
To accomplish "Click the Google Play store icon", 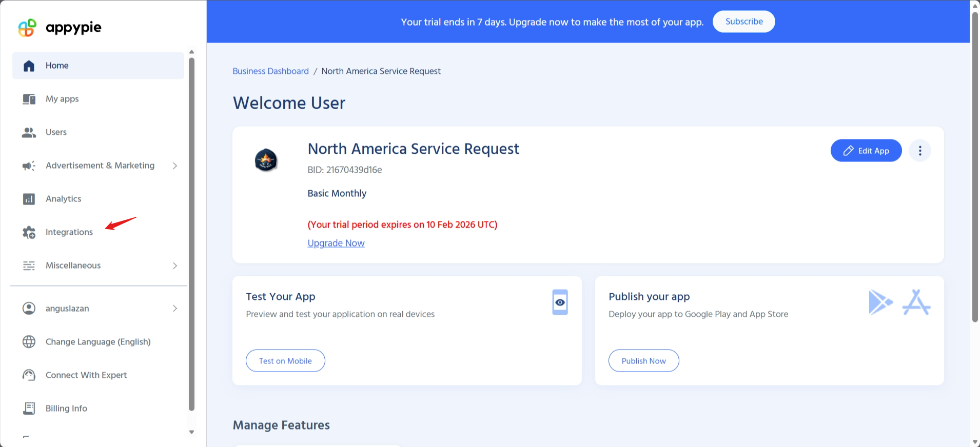I will [x=880, y=302].
